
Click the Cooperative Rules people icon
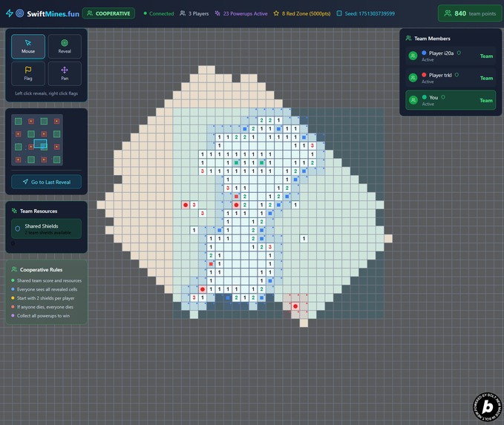click(14, 269)
